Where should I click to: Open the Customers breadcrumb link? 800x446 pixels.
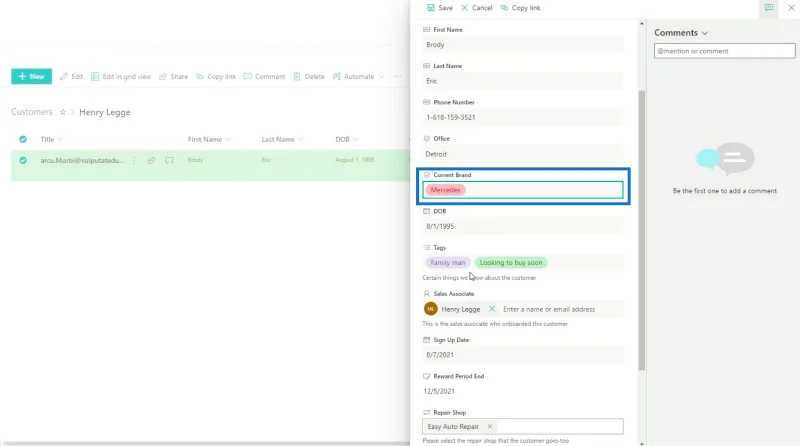(x=32, y=112)
